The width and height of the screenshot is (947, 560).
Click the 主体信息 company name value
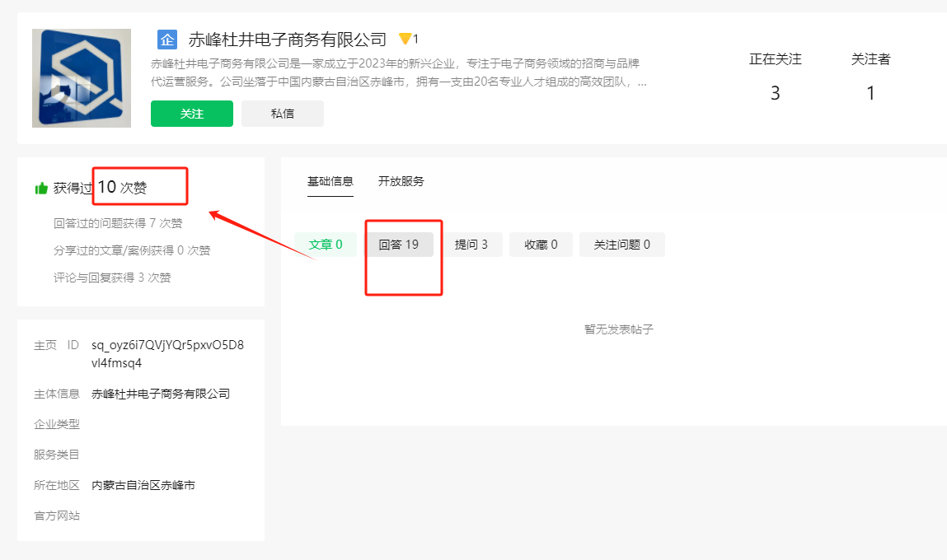[161, 394]
